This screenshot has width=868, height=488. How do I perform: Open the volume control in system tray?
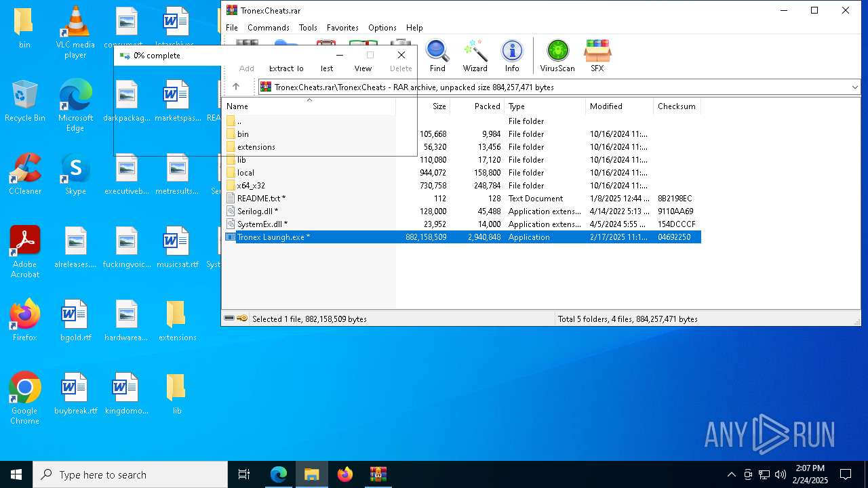point(781,474)
